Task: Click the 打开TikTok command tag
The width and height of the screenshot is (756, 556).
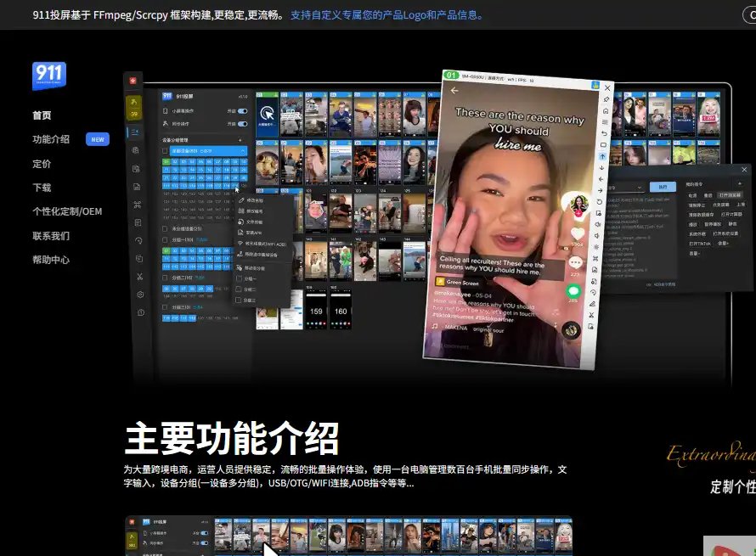Action: pyautogui.click(x=700, y=244)
